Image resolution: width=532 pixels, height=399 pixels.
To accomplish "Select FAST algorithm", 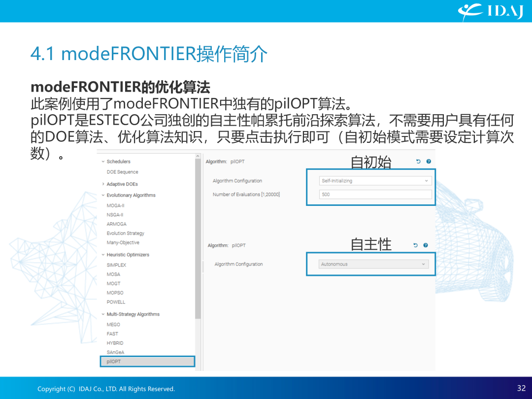I will pos(112,334).
